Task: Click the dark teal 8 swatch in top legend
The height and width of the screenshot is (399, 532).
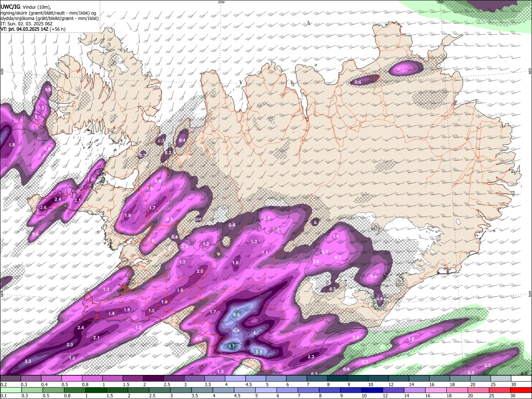Action: 337,379
